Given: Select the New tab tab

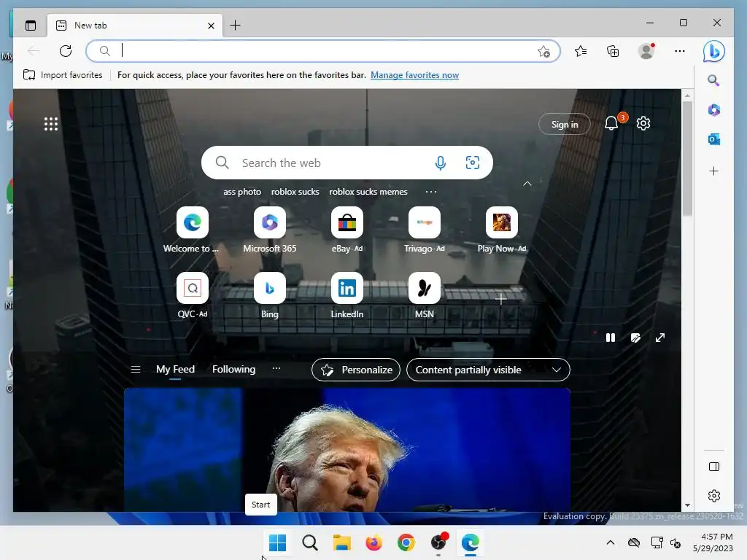Looking at the screenshot, I should pyautogui.click(x=135, y=26).
